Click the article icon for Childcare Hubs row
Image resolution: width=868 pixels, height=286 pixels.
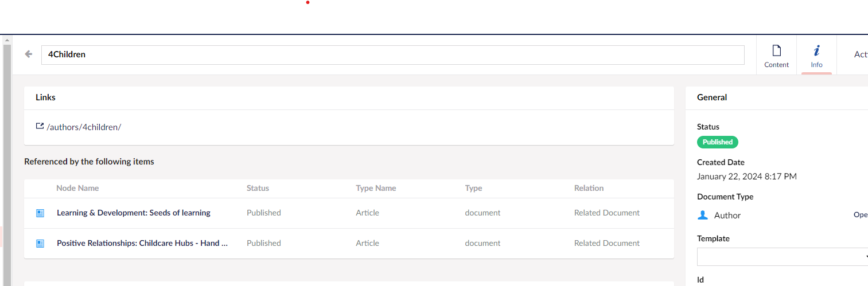[40, 244]
